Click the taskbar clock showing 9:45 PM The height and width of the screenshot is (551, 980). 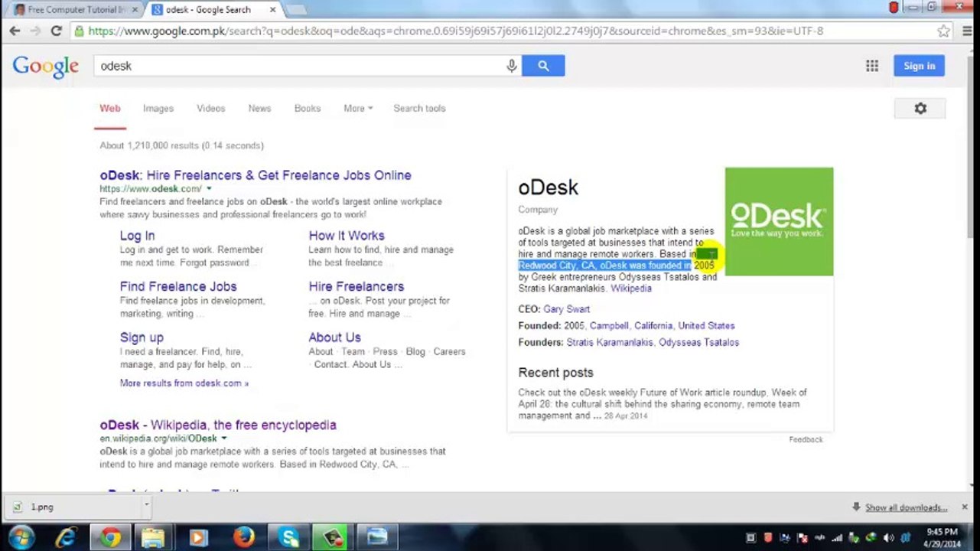(x=942, y=537)
